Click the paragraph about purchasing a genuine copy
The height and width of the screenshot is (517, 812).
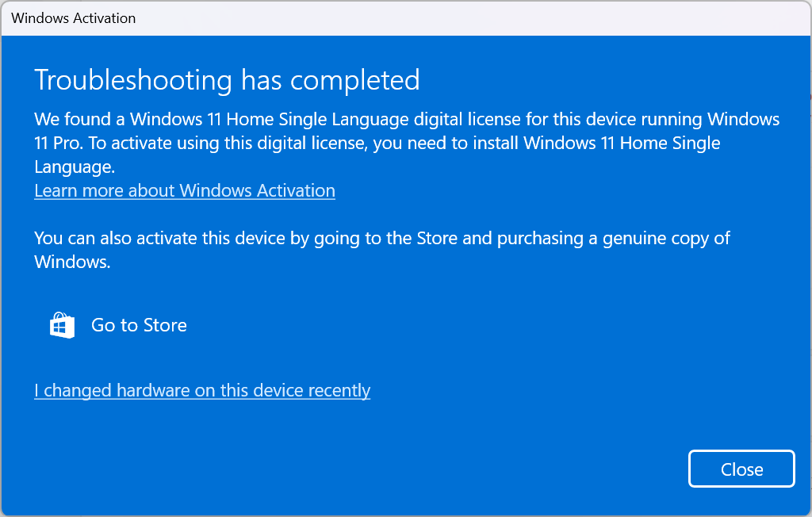click(382, 250)
